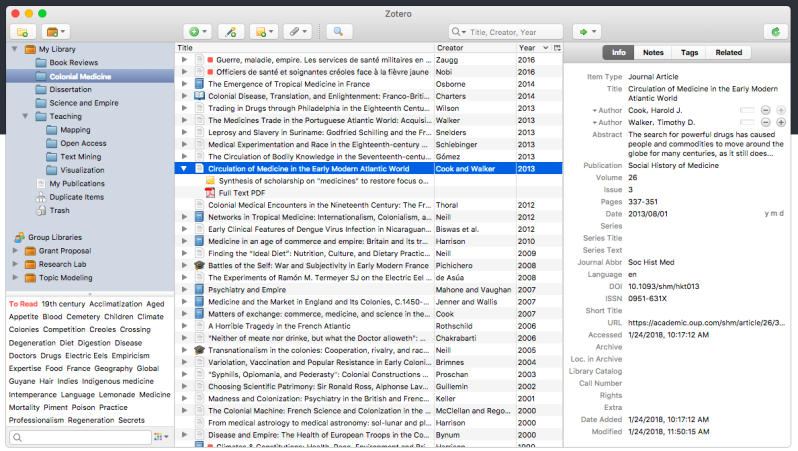Add author after Walker, Timothy D.
This screenshot has width=798, height=451.
780,122
